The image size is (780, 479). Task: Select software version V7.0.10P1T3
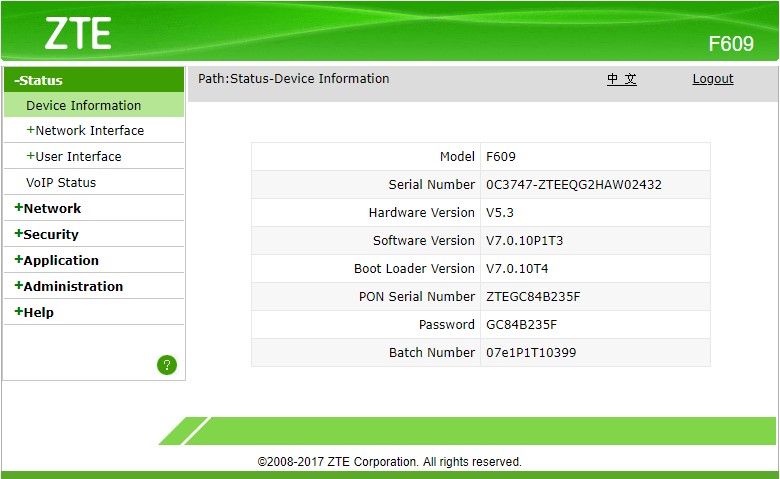coord(524,240)
